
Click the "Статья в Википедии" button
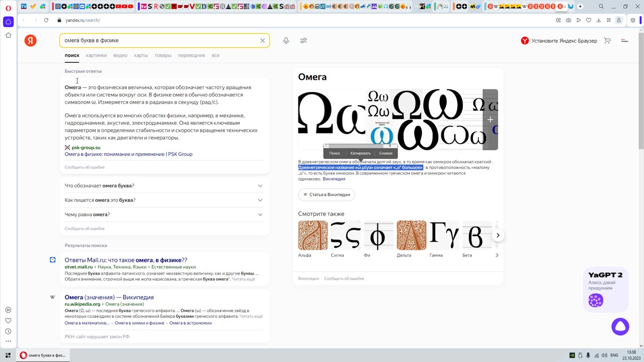327,195
